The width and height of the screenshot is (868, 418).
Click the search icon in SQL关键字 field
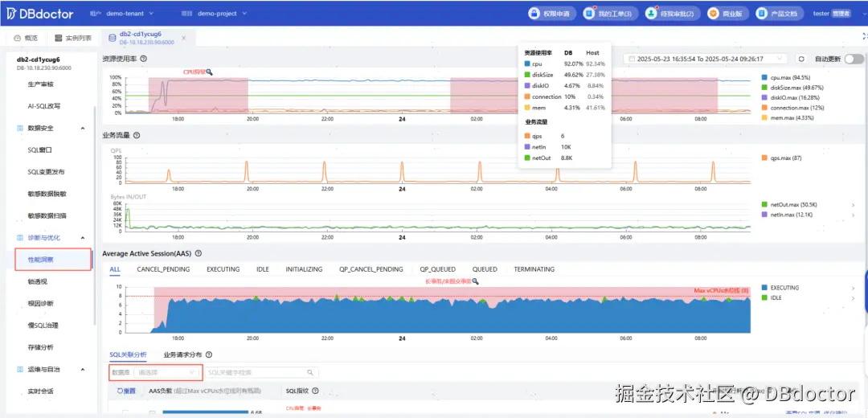coord(310,373)
